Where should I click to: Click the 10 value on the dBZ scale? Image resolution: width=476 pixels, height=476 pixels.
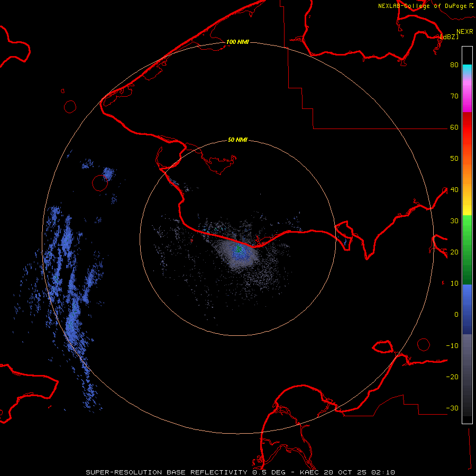(454, 283)
